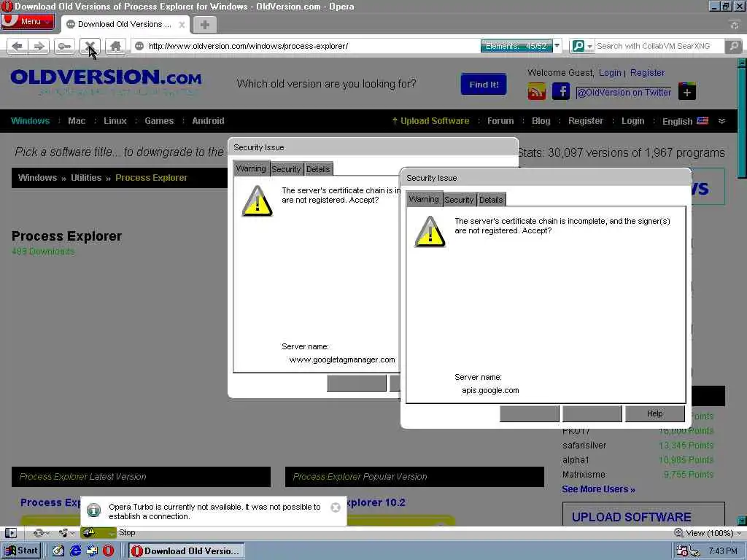Viewport: 747px width, 560px height.
Task: Go back with the Back arrow button
Action: pos(18,46)
